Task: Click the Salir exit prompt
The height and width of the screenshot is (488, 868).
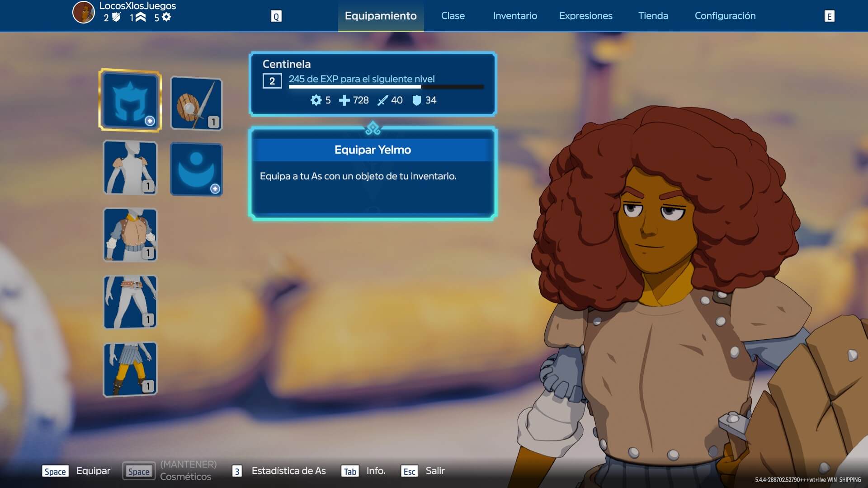Action: tap(434, 471)
